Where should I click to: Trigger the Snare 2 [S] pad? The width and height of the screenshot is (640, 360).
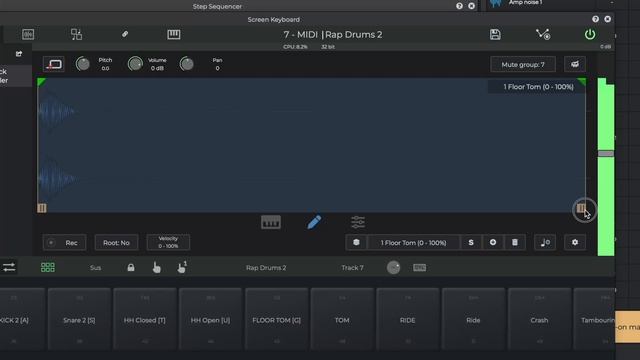[x=79, y=319]
